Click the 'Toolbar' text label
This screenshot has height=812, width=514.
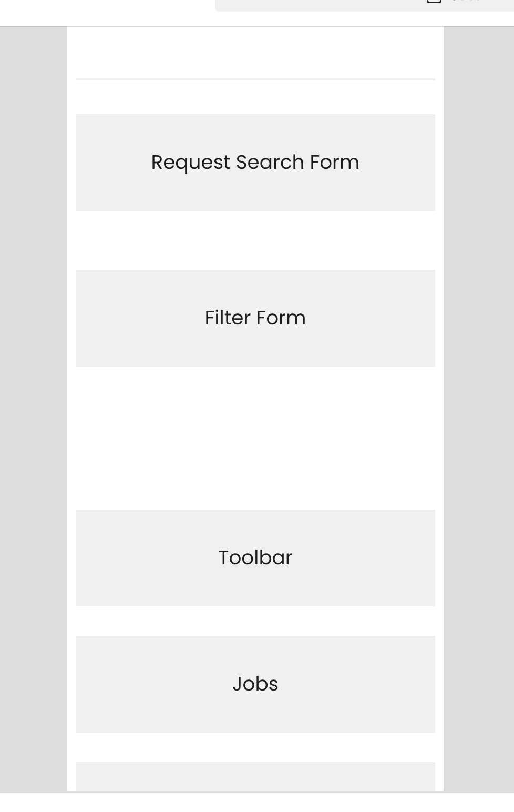pyautogui.click(x=255, y=558)
